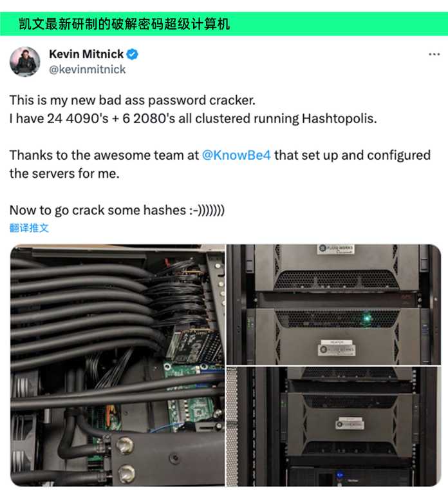Click the blue verified badge
This screenshot has height=491, width=448.
(133, 55)
